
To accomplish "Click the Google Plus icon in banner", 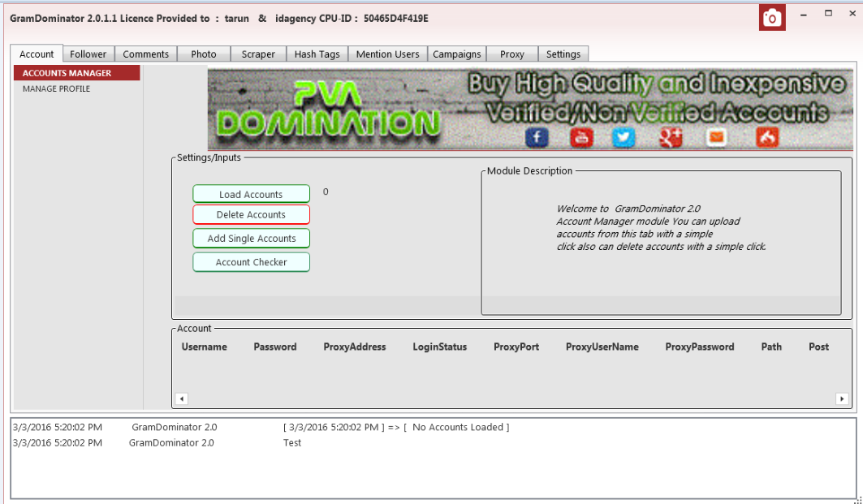I will coord(671,137).
